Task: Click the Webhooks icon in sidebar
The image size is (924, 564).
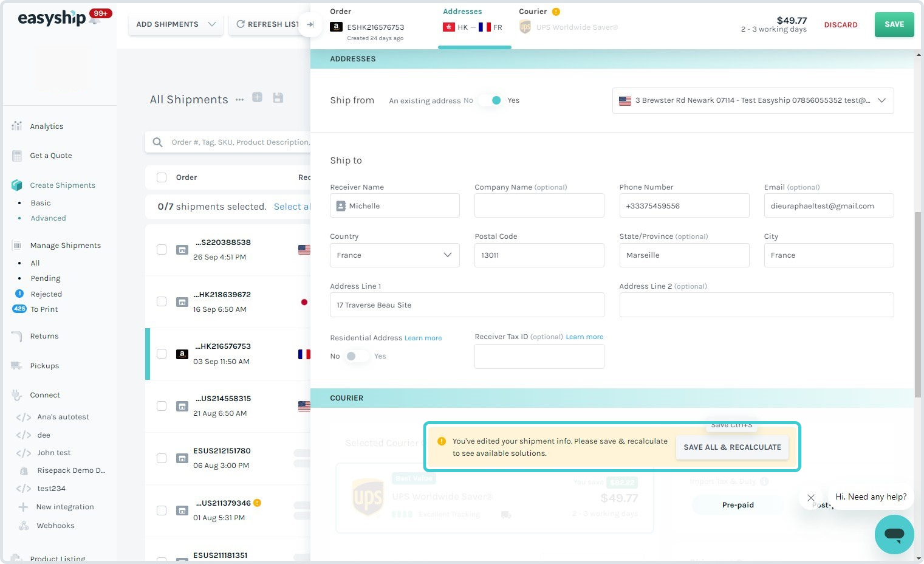Action: tap(24, 526)
